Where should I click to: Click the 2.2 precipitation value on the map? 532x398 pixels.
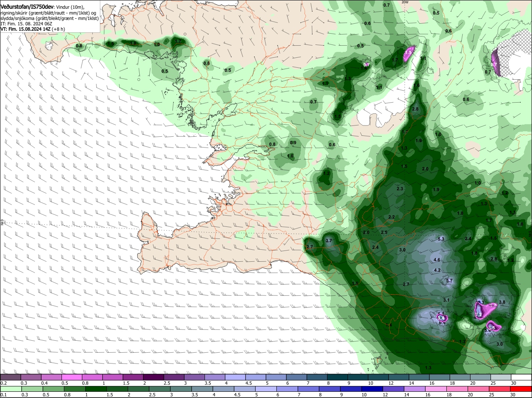[x=392, y=217]
